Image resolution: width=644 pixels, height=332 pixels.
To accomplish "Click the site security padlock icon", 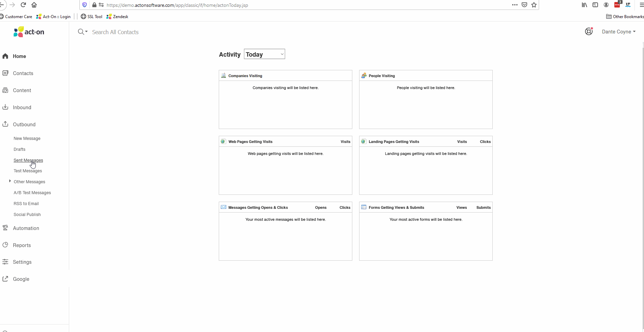I will (94, 5).
